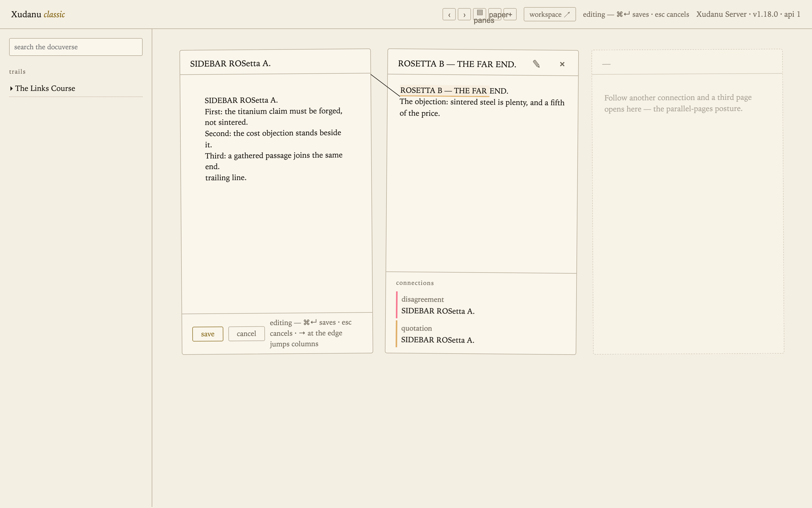The width and height of the screenshot is (812, 508).
Task: Click the ROSETTA B — THE FAR END. pane title
Action: point(457,64)
